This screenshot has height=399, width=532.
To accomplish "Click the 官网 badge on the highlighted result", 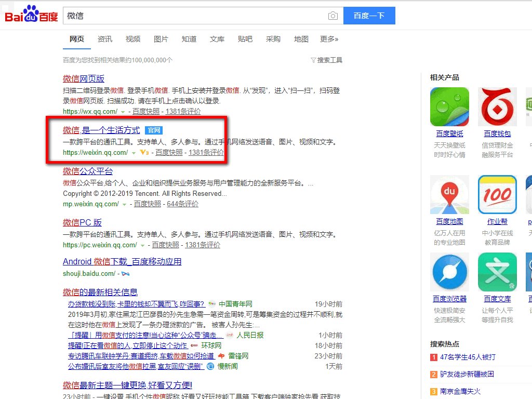I will (153, 130).
